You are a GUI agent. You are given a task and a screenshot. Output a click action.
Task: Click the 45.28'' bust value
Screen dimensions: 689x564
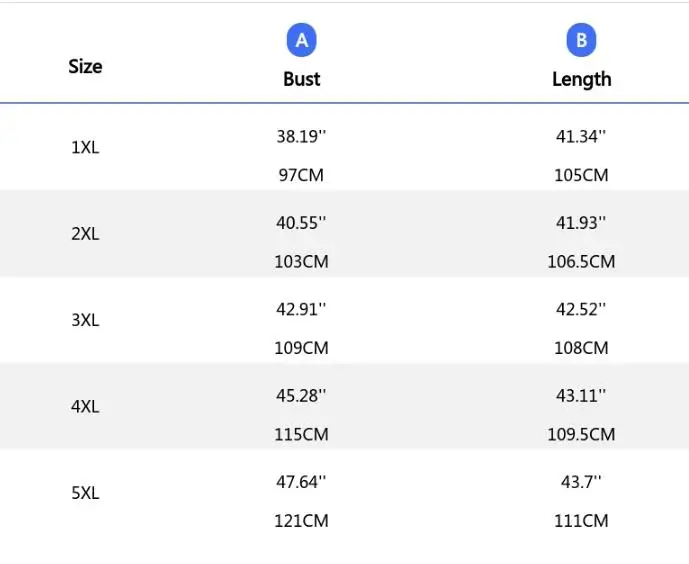pyautogui.click(x=301, y=396)
